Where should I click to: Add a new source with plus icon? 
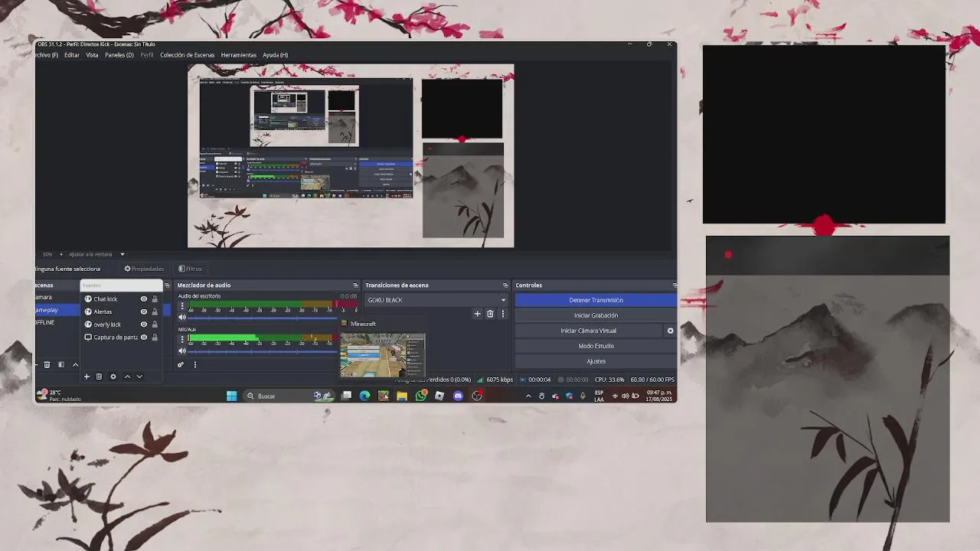(87, 377)
